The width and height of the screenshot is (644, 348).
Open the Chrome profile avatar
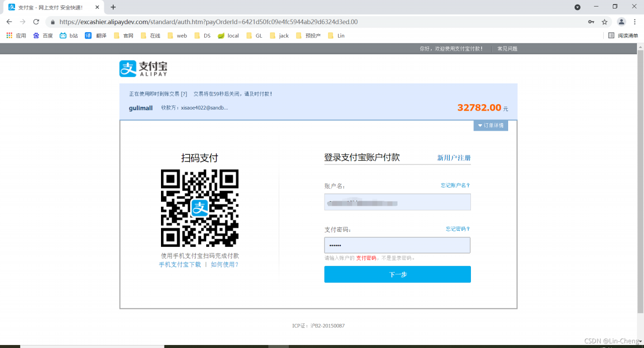point(621,22)
